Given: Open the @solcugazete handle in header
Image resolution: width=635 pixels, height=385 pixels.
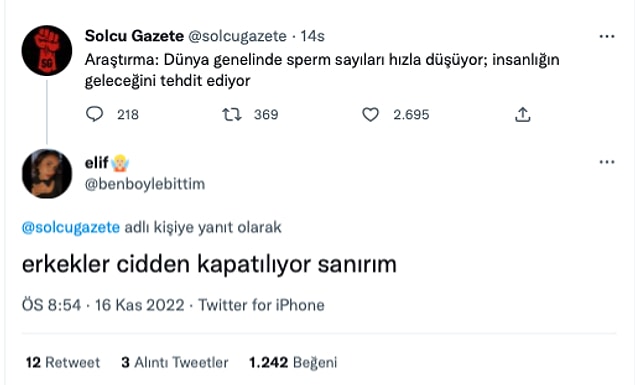Looking at the screenshot, I should coord(237,36).
